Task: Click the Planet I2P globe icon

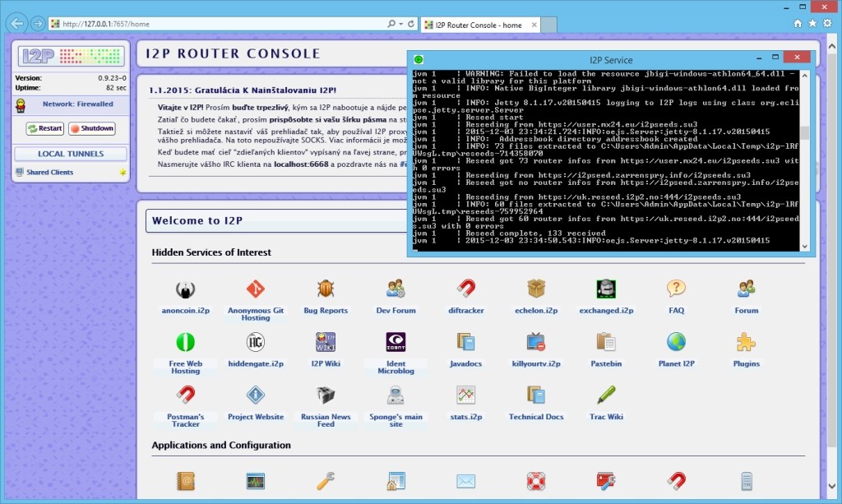Action: pos(676,342)
